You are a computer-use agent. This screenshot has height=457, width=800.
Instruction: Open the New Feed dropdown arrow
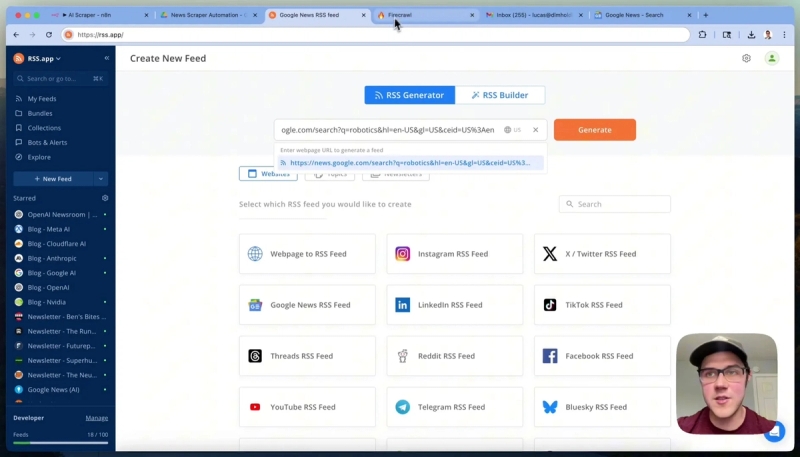[101, 179]
